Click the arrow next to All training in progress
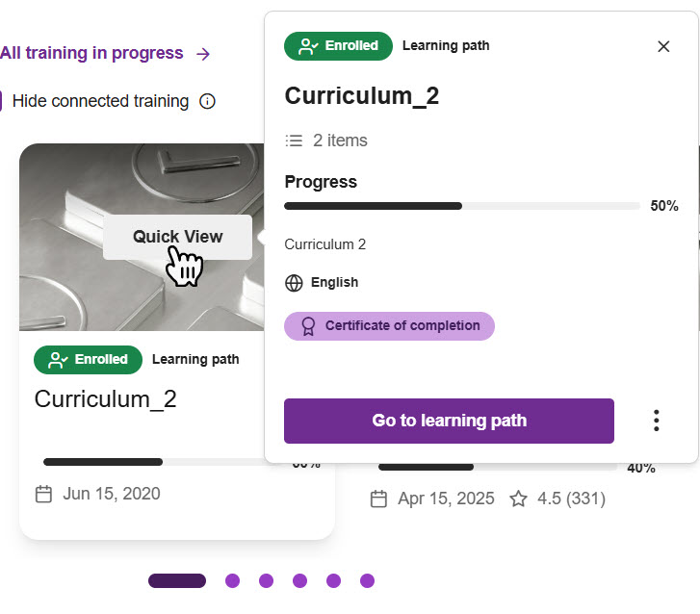700x614 pixels. [202, 54]
